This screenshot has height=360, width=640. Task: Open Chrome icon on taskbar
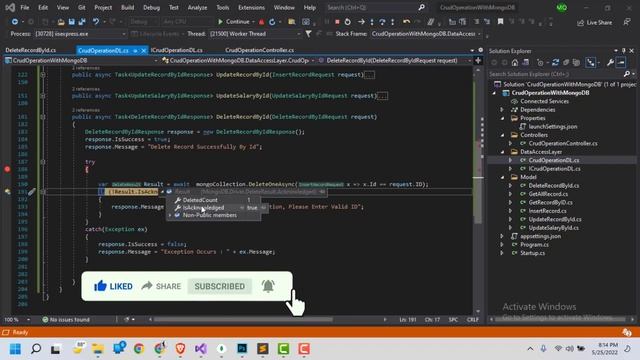point(139,349)
